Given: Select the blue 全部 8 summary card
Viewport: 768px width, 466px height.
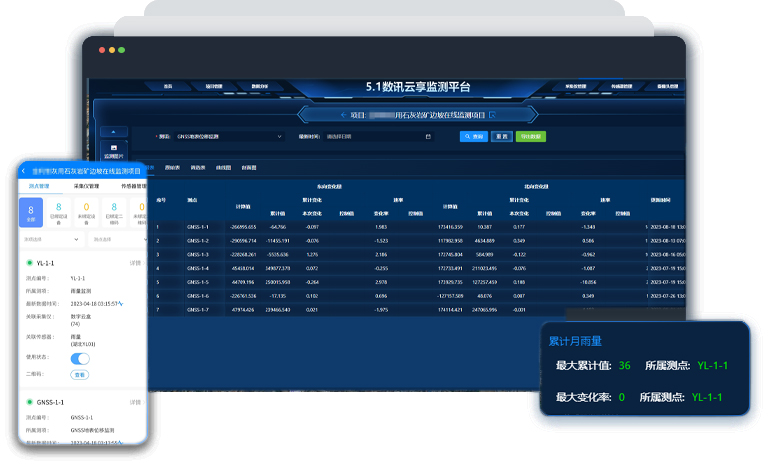Looking at the screenshot, I should pyautogui.click(x=31, y=213).
